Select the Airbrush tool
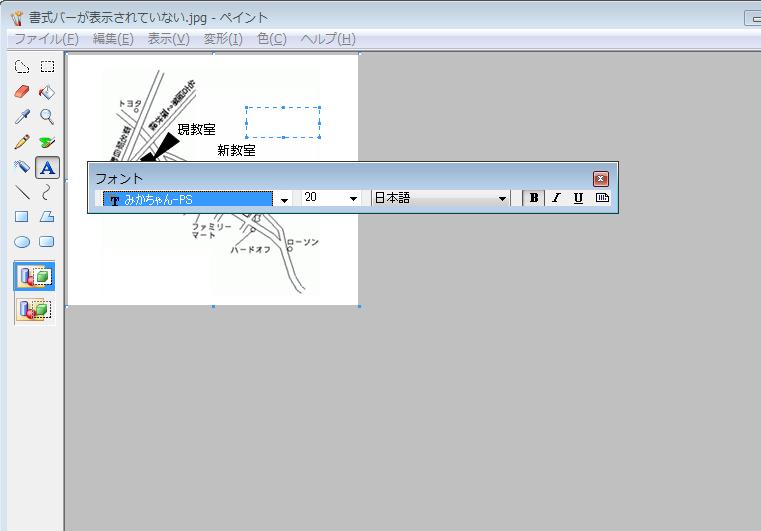The height and width of the screenshot is (531, 761). point(22,167)
